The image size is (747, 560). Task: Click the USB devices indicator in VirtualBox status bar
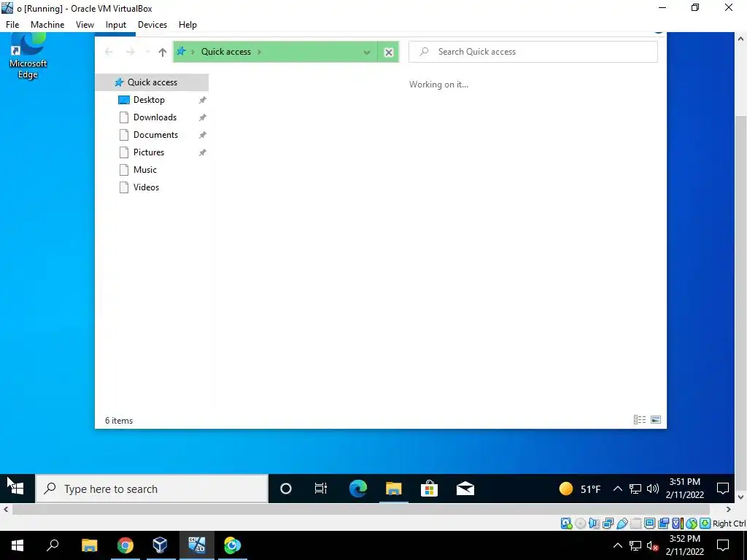[x=622, y=524]
